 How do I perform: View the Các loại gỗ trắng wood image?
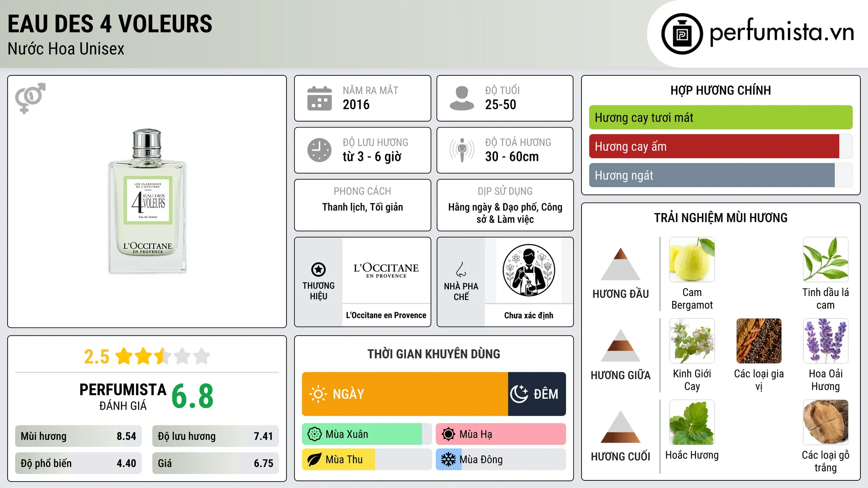pos(826,422)
